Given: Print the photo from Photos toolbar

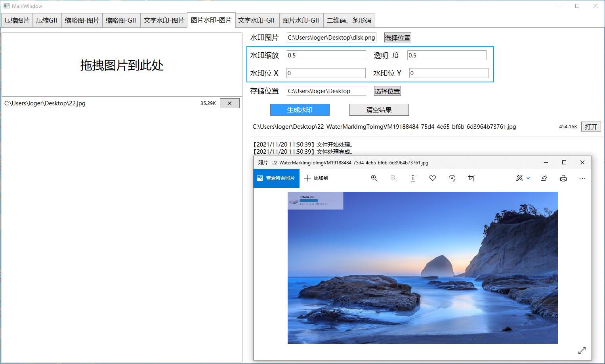Looking at the screenshot, I should (563, 178).
